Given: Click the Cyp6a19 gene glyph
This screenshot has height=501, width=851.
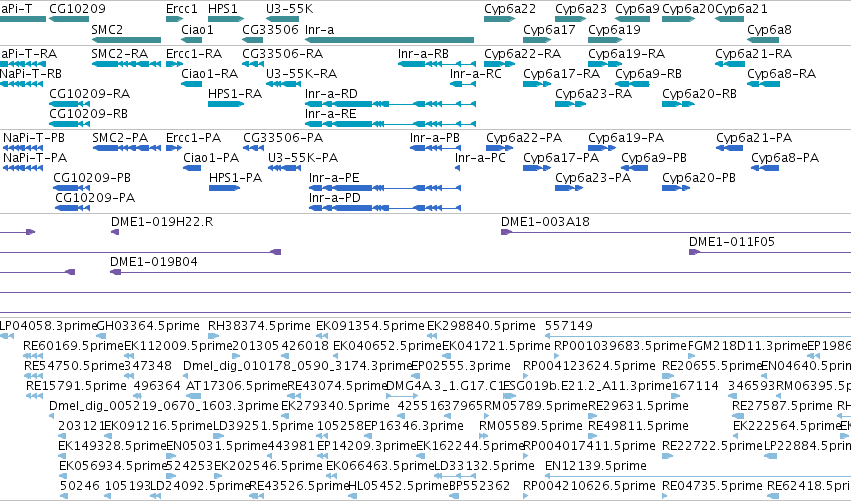Looking at the screenshot, I should tap(605, 40).
